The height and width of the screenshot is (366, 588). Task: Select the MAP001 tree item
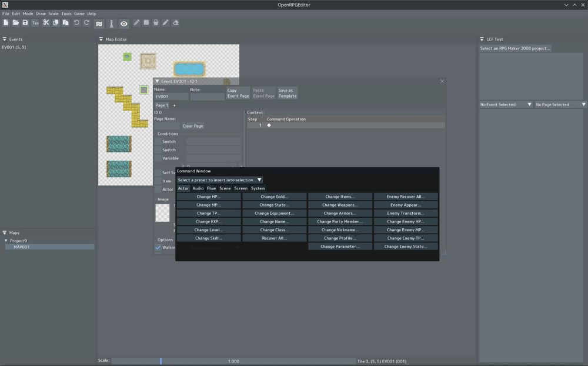(x=49, y=247)
